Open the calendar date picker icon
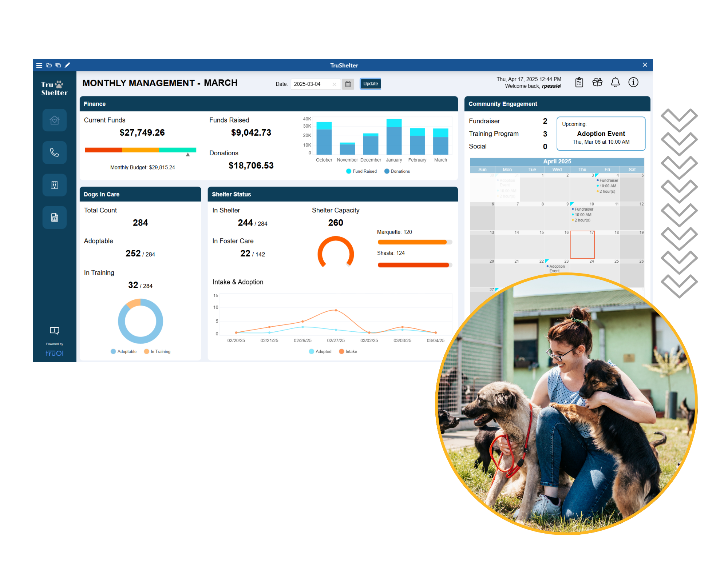 pos(348,84)
